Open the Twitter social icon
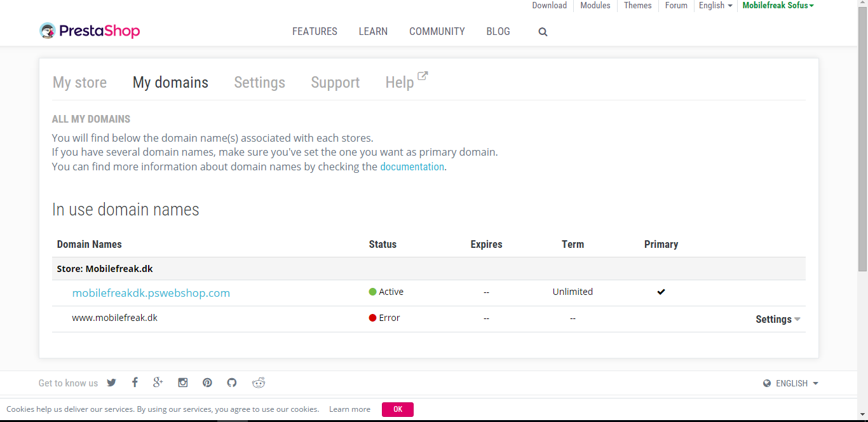Screen dimensions: 868x422 (x=111, y=383)
